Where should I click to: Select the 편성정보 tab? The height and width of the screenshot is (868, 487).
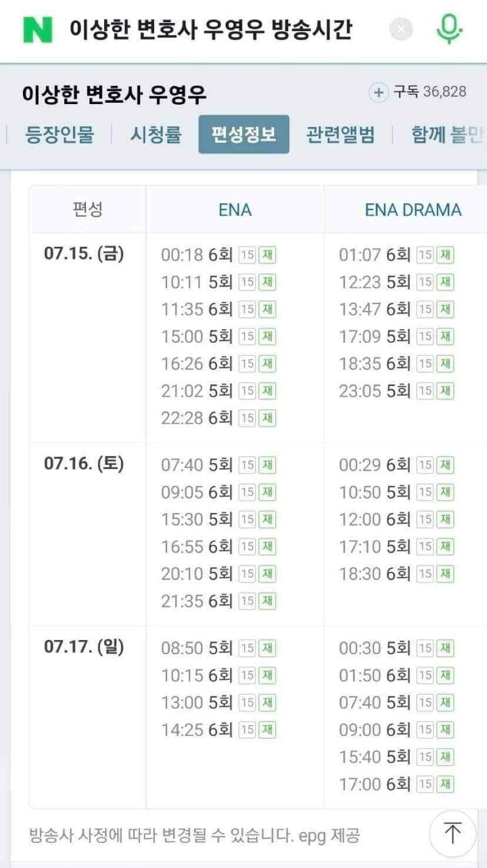point(243,135)
